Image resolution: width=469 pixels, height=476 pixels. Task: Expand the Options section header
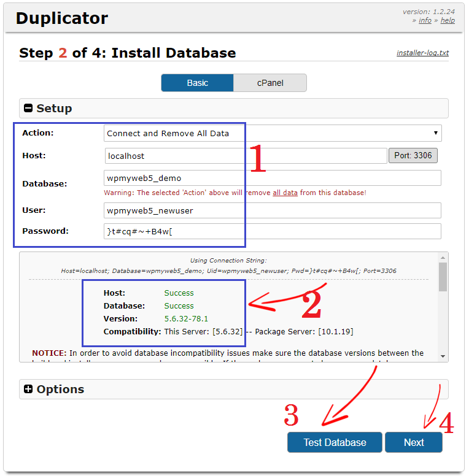[x=60, y=390]
